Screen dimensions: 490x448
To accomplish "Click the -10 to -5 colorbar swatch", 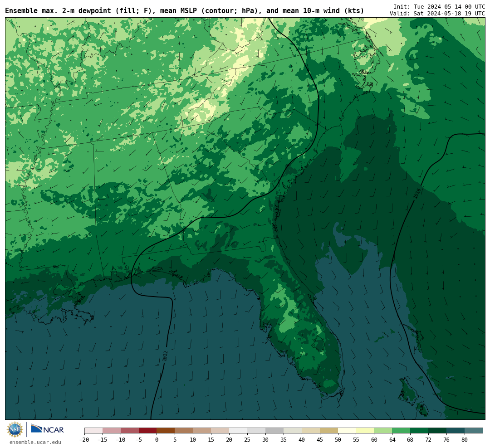I will 130,431.
